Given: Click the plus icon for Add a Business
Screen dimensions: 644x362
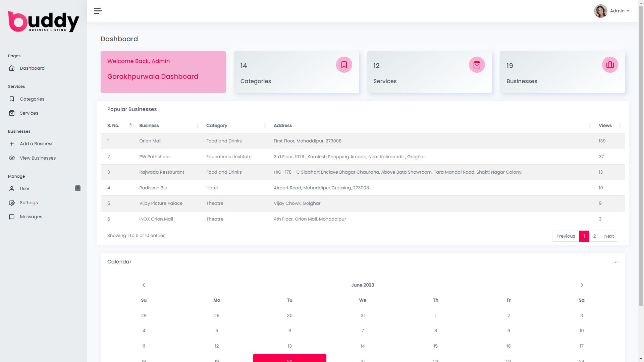Looking at the screenshot, I should (12, 144).
